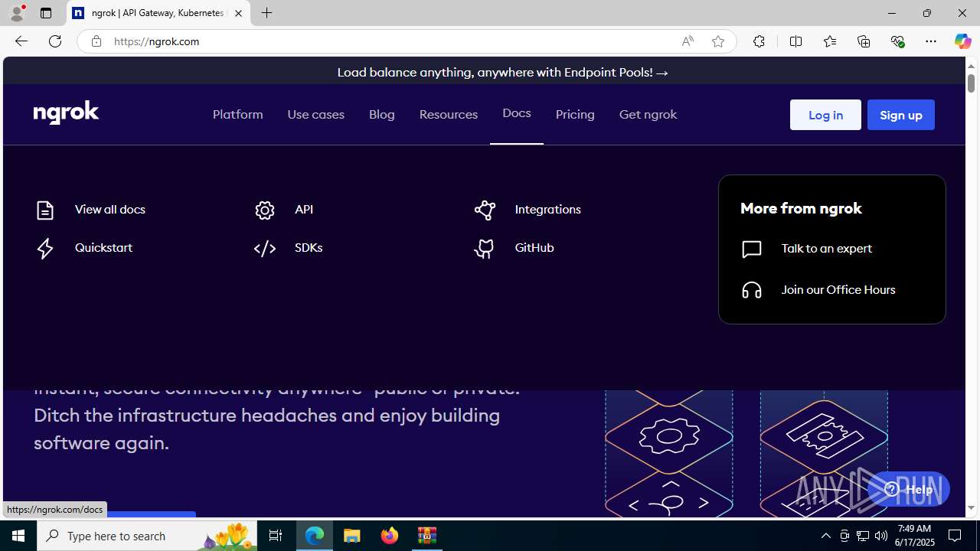Open the volume control in tray

pos(881,536)
